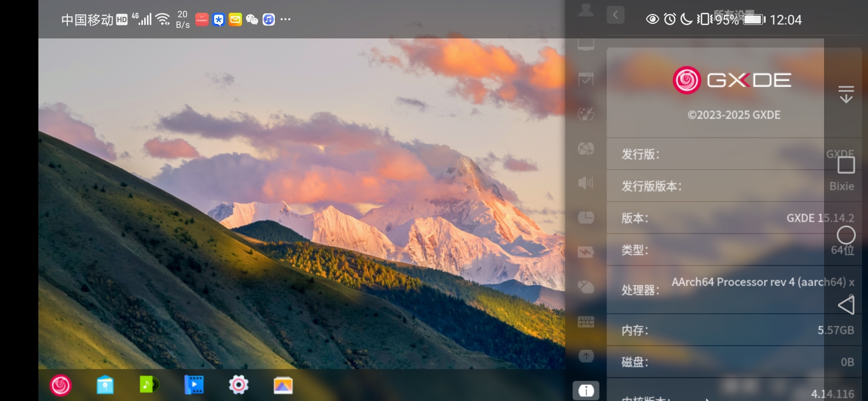Viewport: 868px width, 401px height.
Task: Open the Update arrow icon in sidebar
Action: (585, 356)
